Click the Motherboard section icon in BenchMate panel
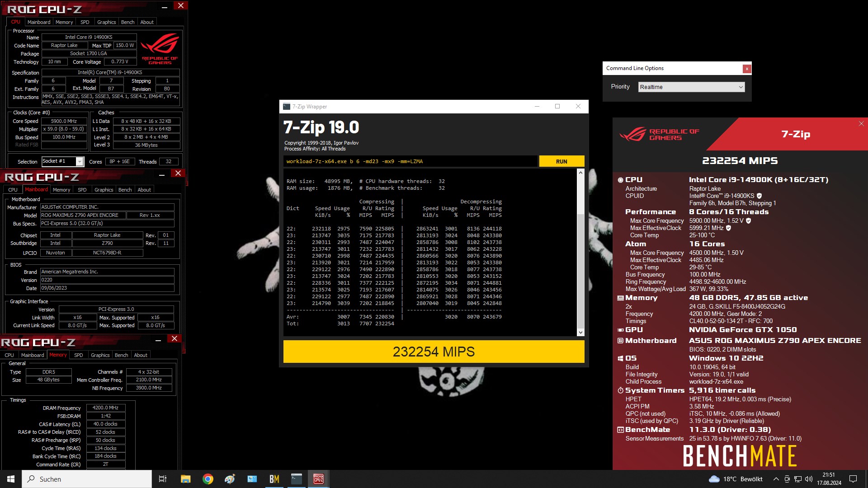 click(620, 341)
